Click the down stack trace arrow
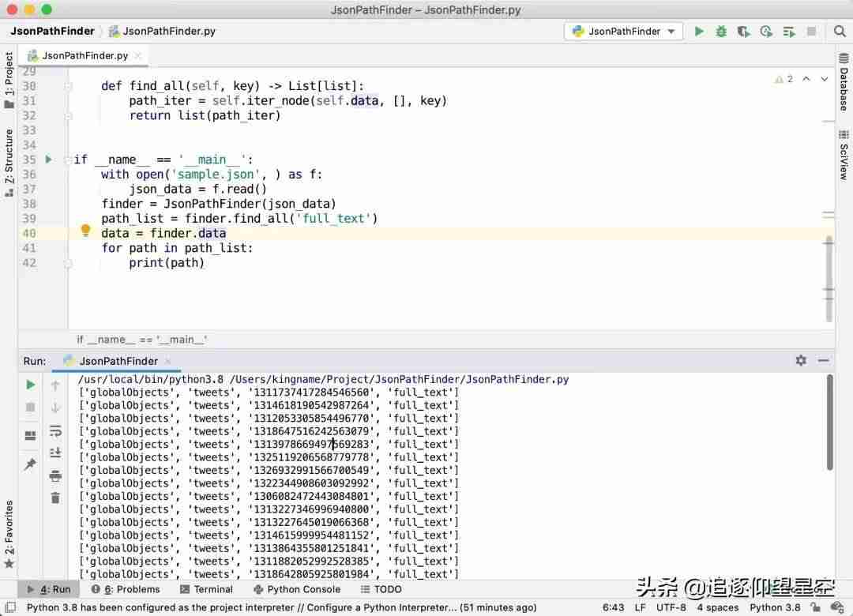 coord(55,408)
